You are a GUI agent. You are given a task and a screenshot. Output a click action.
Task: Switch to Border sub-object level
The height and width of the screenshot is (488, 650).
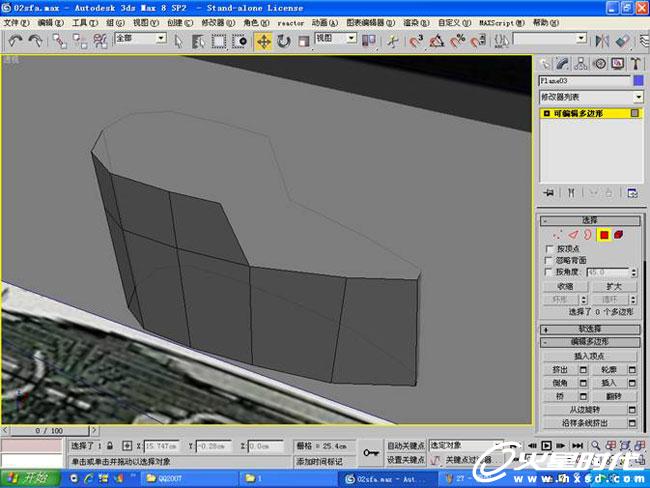588,235
